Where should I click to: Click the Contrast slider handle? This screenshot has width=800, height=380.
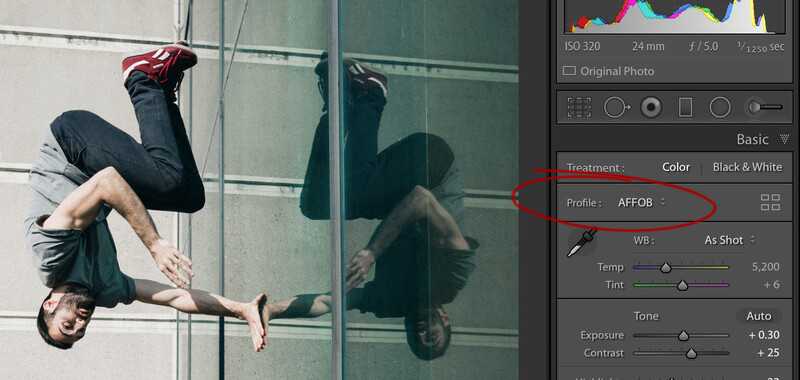tap(691, 353)
